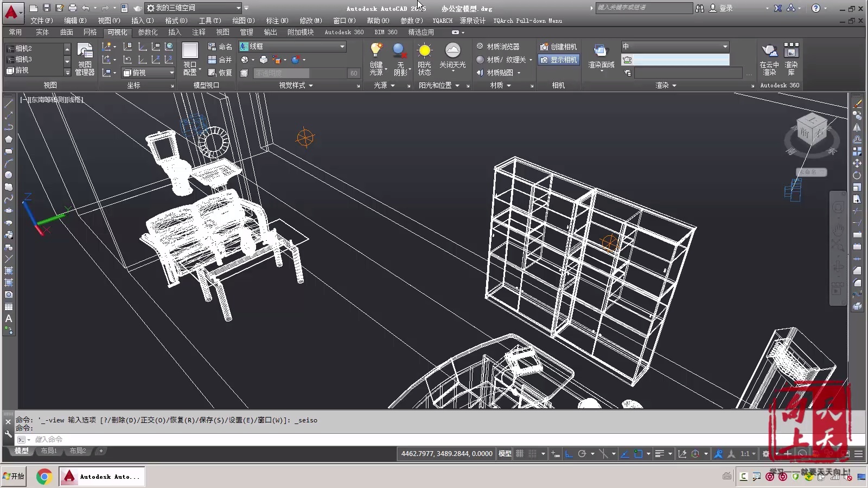Screen dimensions: 868x488
Task: Select the Circle tool in left toolbar
Action: point(9,175)
